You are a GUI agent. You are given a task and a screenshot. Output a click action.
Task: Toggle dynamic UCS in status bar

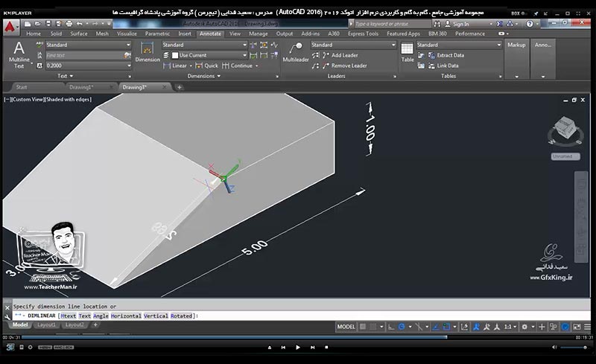[464, 327]
